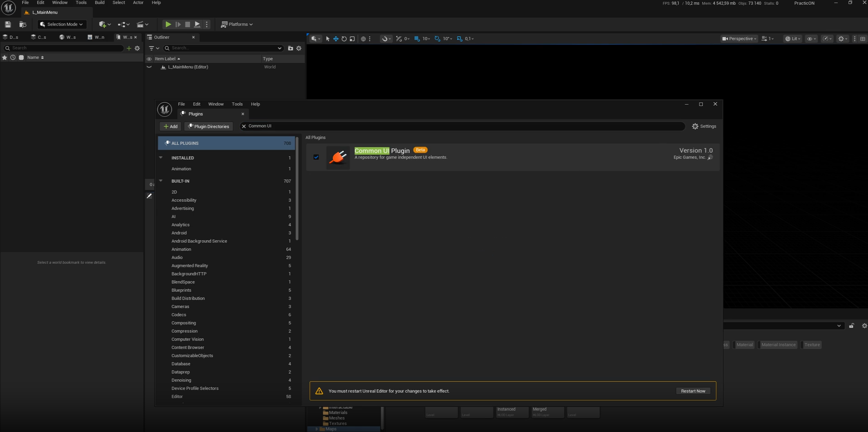Collapse the BUILT-IN plugin category
This screenshot has width=868, height=432.
click(161, 181)
